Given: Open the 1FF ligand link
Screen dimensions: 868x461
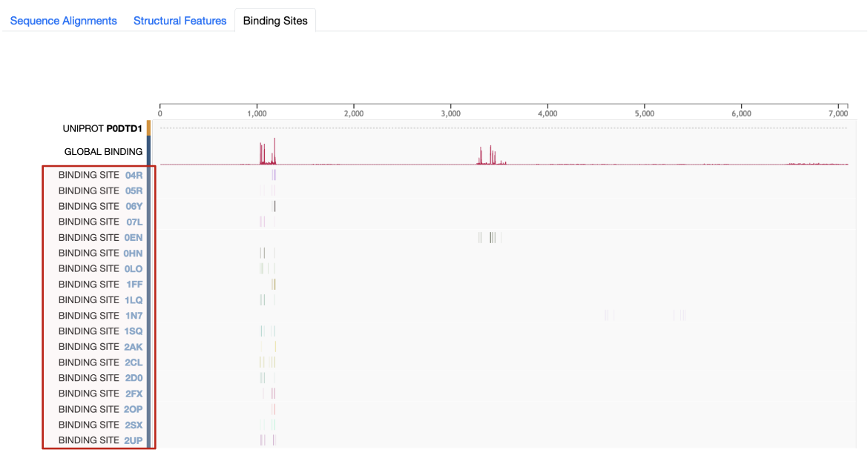Looking at the screenshot, I should pyautogui.click(x=134, y=285).
